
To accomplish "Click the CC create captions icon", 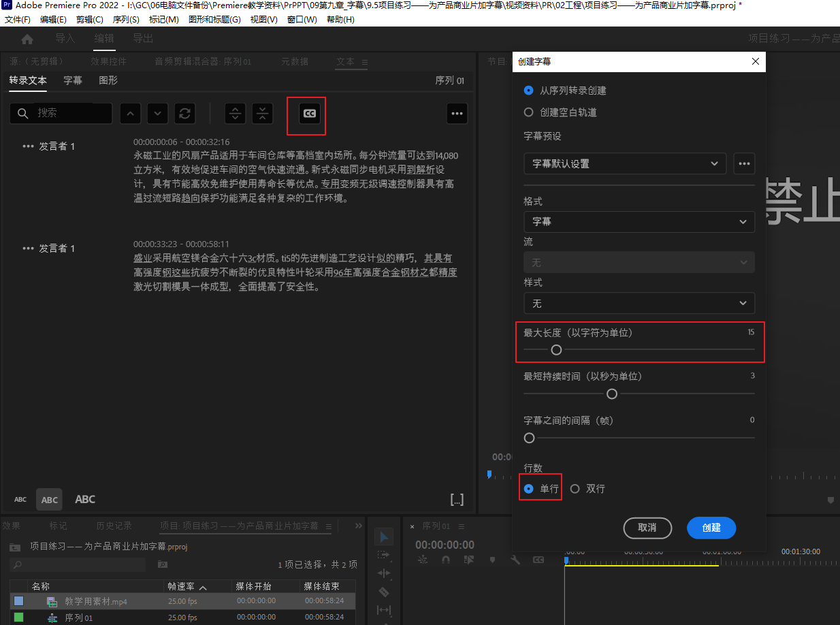I will [310, 114].
